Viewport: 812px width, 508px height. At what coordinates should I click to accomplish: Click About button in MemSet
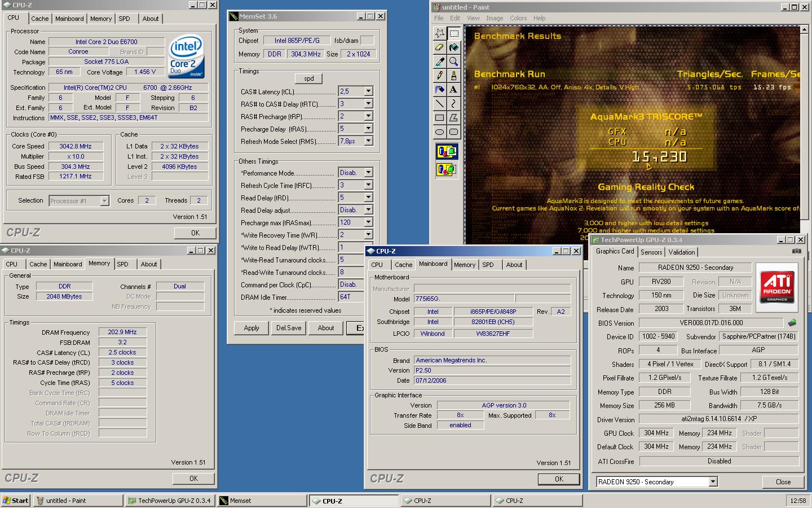tap(326, 328)
